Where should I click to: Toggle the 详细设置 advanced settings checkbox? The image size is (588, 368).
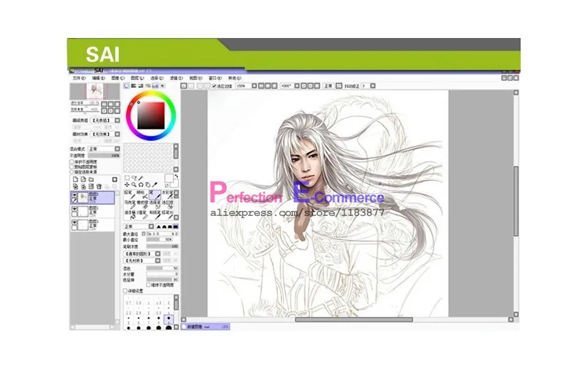(125, 291)
